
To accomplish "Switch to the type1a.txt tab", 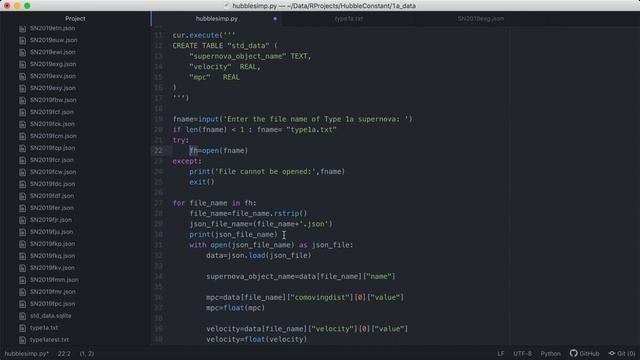I will [x=349, y=19].
